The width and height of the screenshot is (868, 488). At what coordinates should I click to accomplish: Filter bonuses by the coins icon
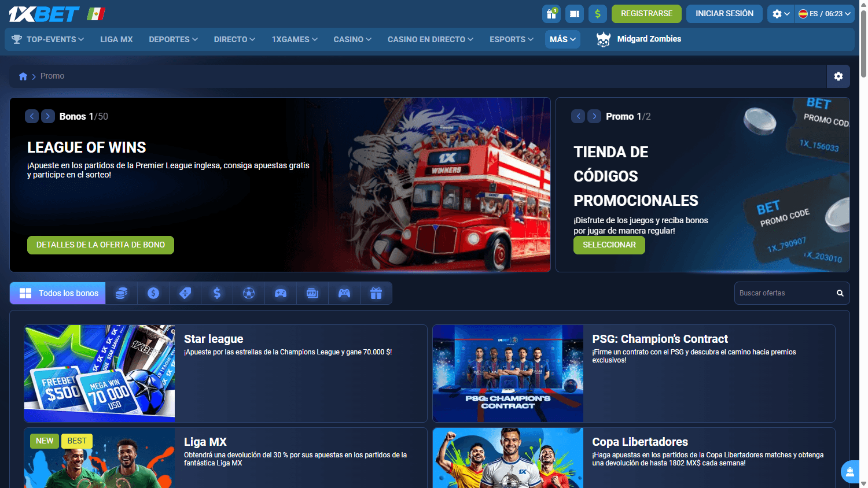(x=122, y=293)
